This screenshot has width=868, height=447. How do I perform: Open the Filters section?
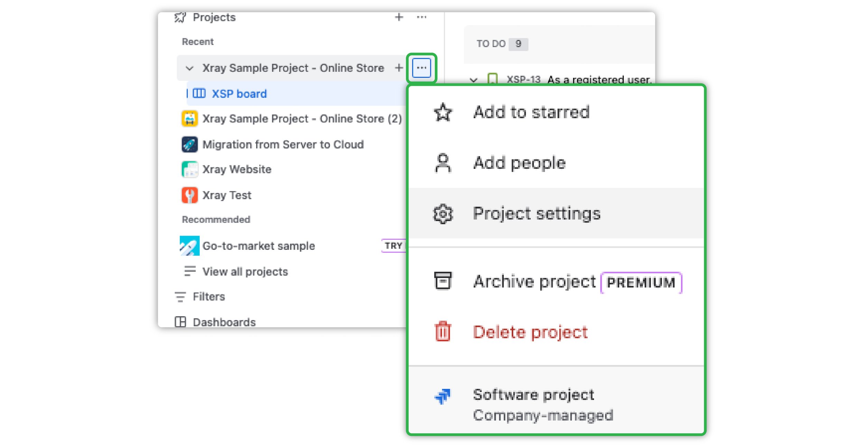[209, 296]
